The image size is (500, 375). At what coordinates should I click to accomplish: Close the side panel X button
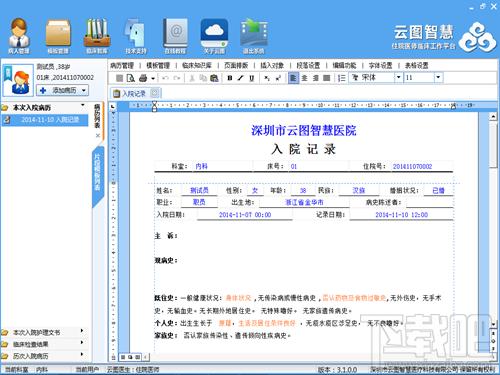tap(98, 135)
